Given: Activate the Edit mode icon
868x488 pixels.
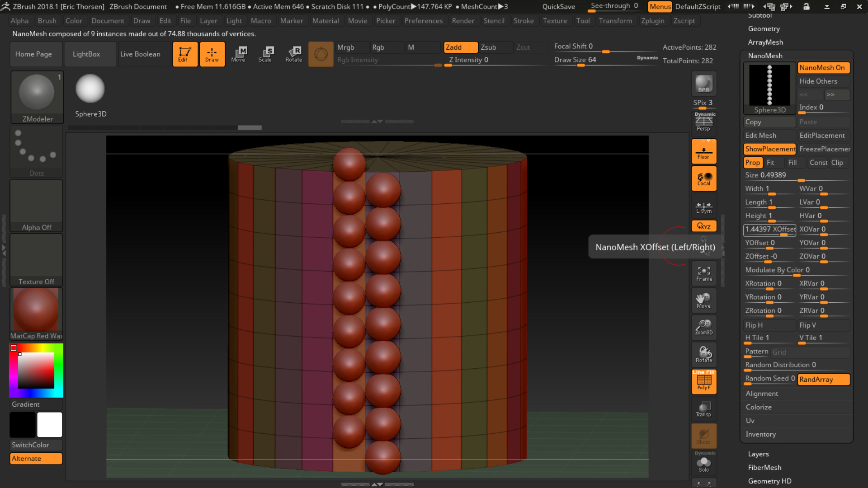Looking at the screenshot, I should pyautogui.click(x=185, y=54).
